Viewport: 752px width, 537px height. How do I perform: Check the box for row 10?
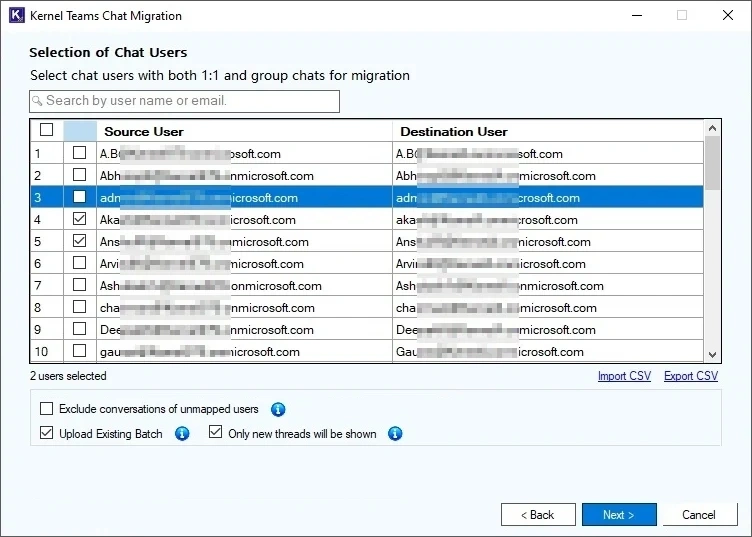80,351
